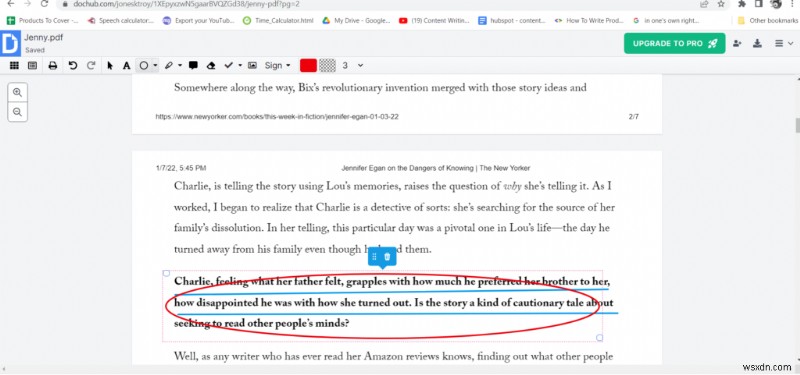The image size is (800, 375).
Task: Select the red stroke color swatch
Action: [x=308, y=65]
